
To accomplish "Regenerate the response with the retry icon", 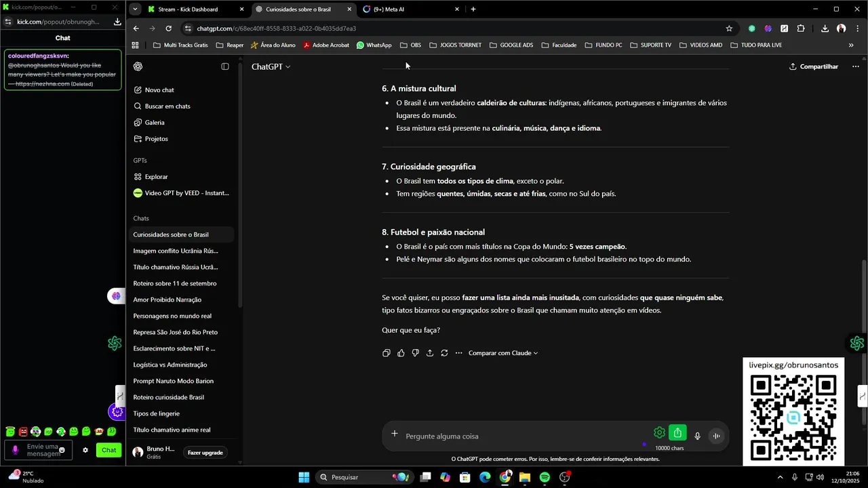I will (x=444, y=353).
